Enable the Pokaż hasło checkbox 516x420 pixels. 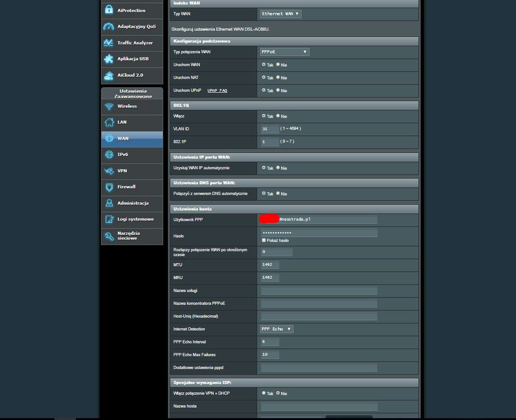(x=264, y=240)
